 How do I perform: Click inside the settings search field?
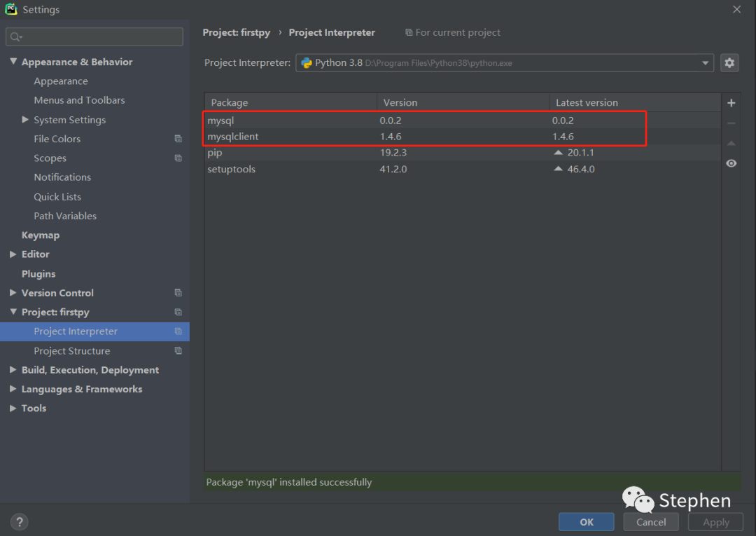pos(94,36)
